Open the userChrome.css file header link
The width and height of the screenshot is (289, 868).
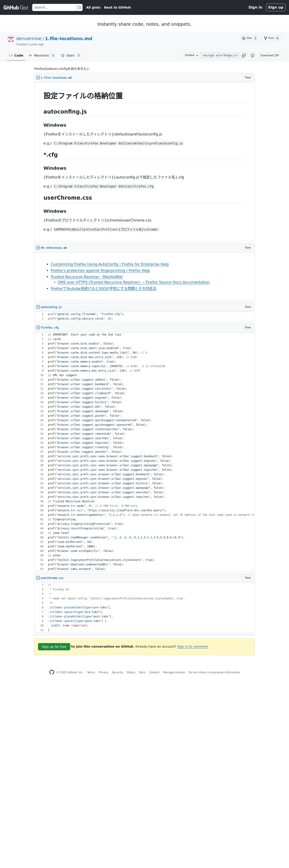52,578
